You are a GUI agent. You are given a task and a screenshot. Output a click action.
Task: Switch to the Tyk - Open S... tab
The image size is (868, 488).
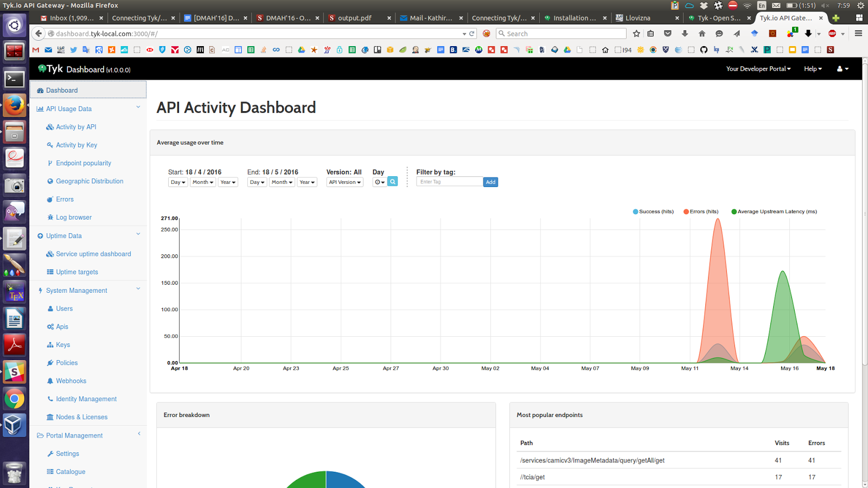click(x=719, y=18)
